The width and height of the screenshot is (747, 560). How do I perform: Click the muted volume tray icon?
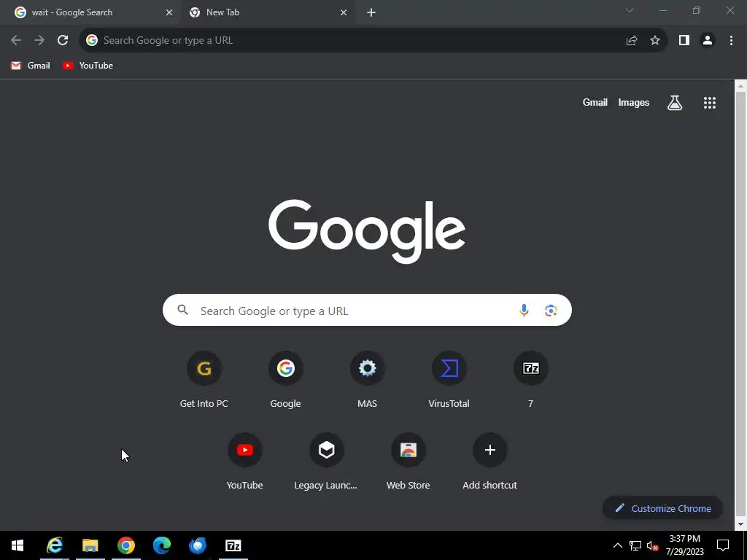click(652, 545)
